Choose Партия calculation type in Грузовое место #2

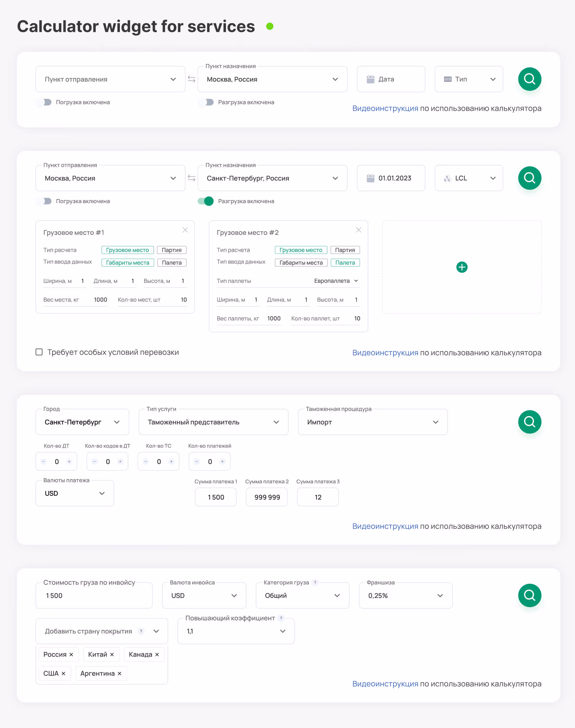[x=345, y=250]
